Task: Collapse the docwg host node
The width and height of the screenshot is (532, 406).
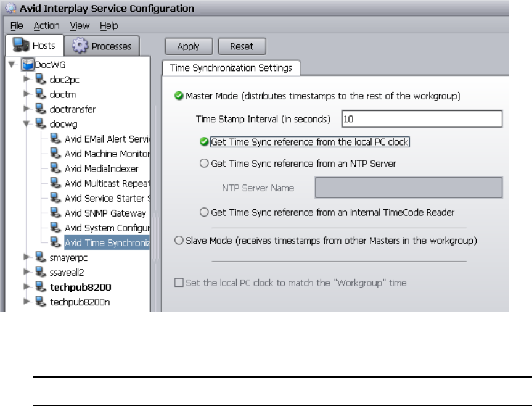Action: point(27,124)
